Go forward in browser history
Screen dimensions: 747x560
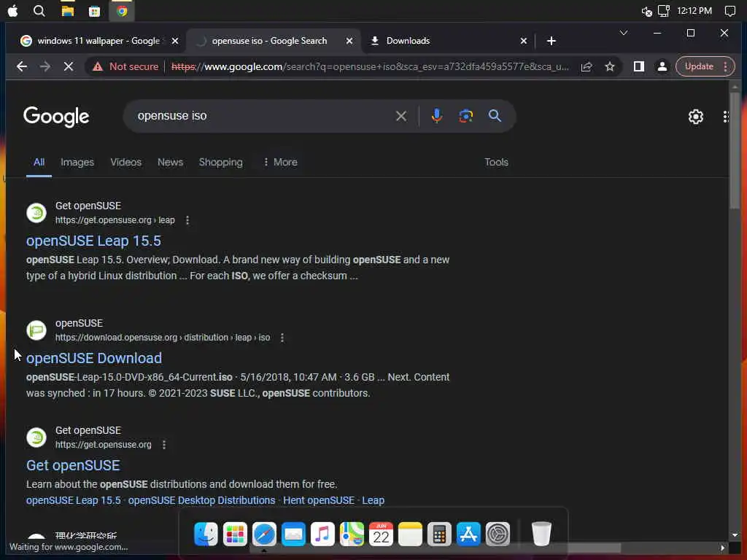click(45, 66)
